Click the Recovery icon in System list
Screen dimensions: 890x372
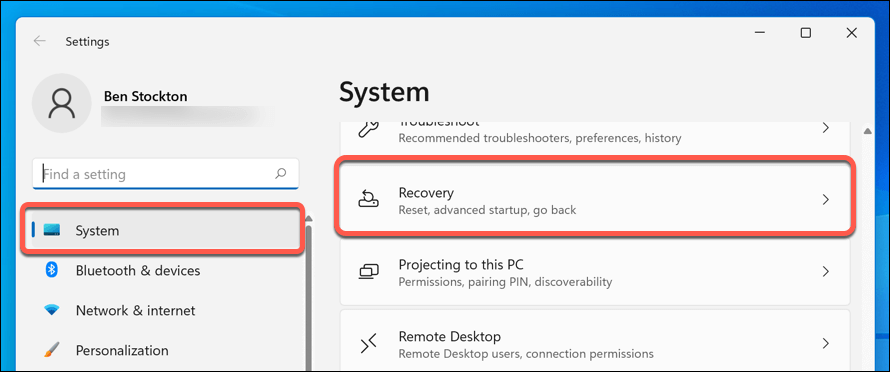(368, 200)
